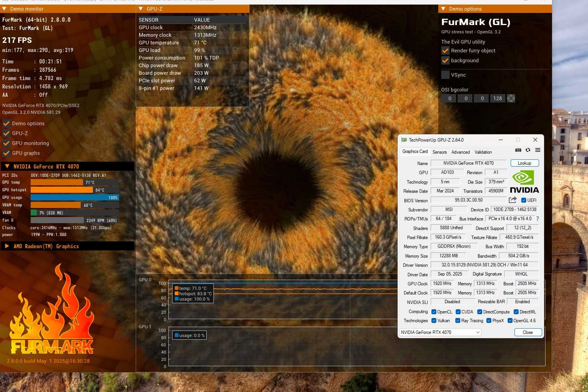
Task: Click the Bus Interface question mark icon
Action: coord(537,219)
